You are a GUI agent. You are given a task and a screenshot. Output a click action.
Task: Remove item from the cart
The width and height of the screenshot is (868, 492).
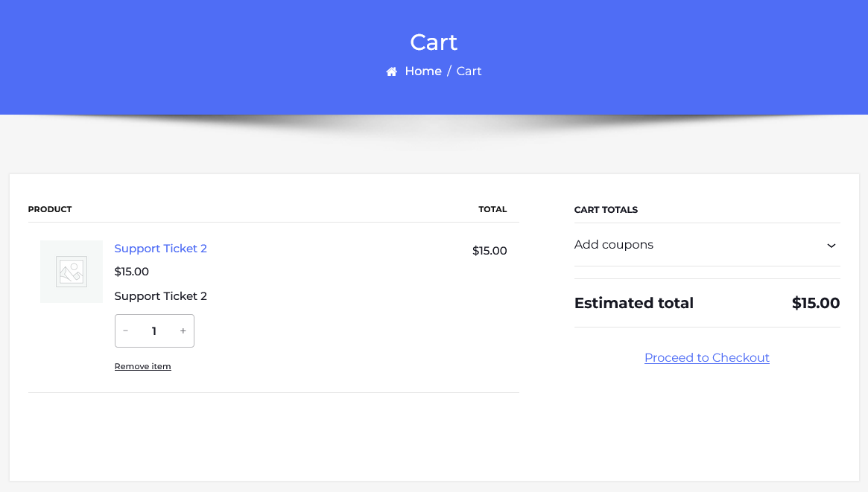(x=142, y=366)
